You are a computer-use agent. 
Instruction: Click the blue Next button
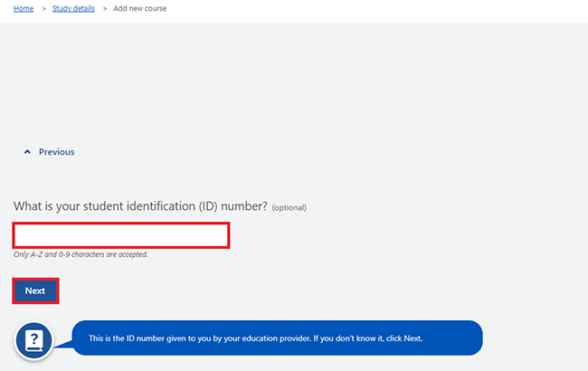click(35, 290)
